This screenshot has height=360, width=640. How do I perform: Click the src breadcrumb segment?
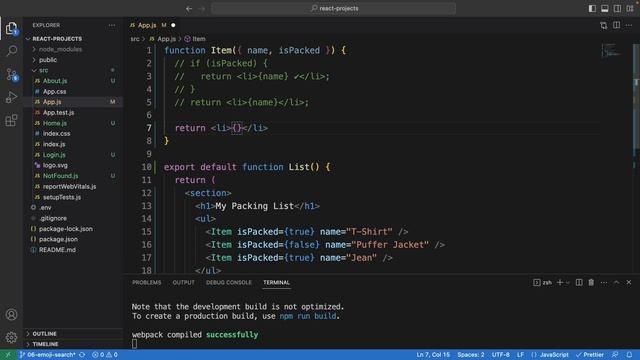click(x=135, y=39)
